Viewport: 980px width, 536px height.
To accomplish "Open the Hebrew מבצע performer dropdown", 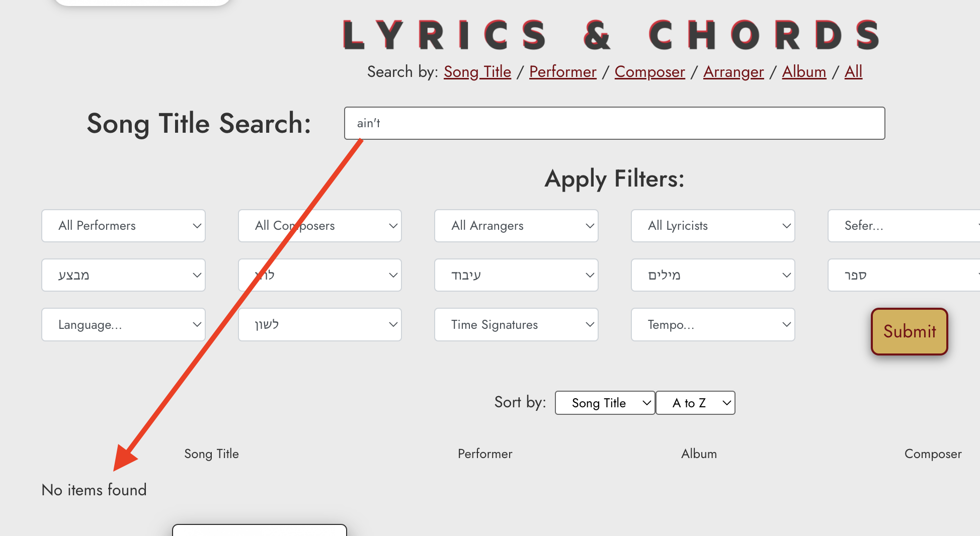I will tap(123, 275).
